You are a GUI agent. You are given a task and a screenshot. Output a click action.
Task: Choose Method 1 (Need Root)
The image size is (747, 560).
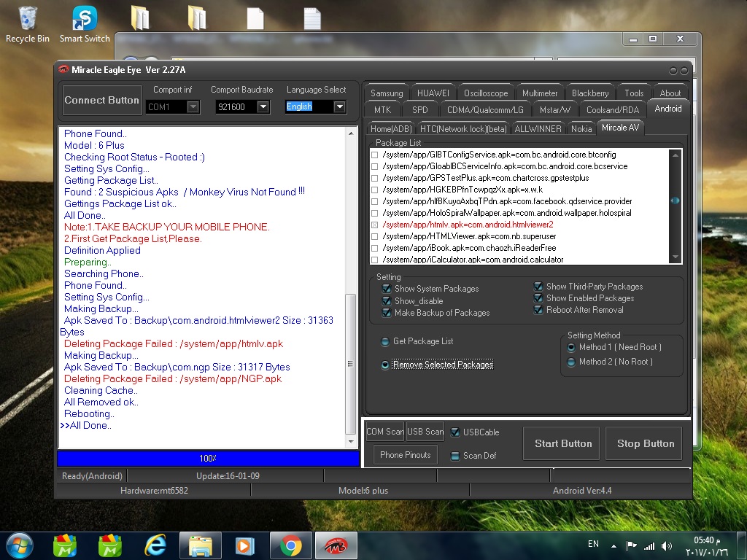pos(571,348)
